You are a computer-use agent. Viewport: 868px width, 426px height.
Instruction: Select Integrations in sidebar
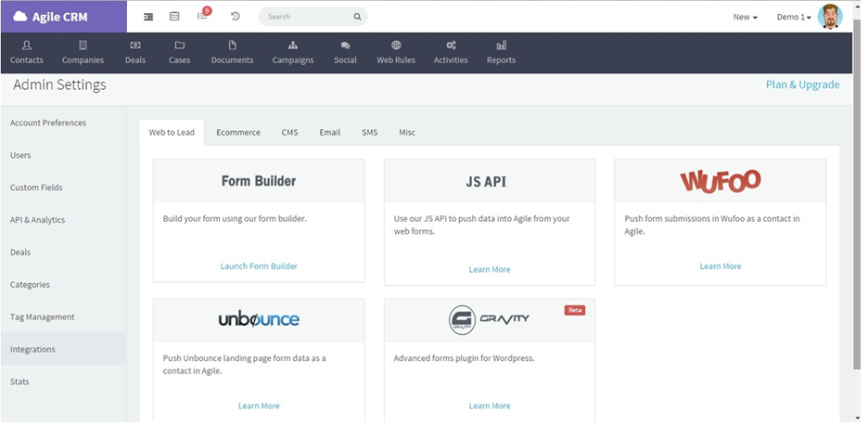pos(64,349)
